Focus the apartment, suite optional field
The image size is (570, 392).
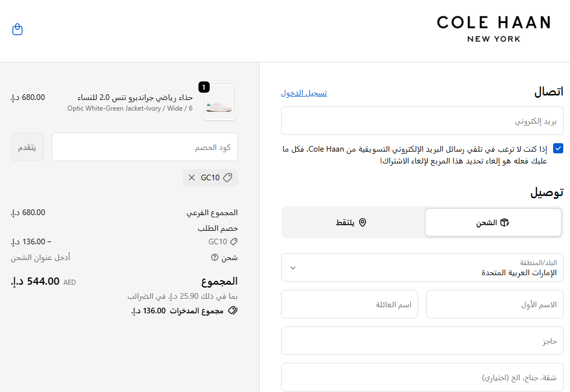point(422,377)
